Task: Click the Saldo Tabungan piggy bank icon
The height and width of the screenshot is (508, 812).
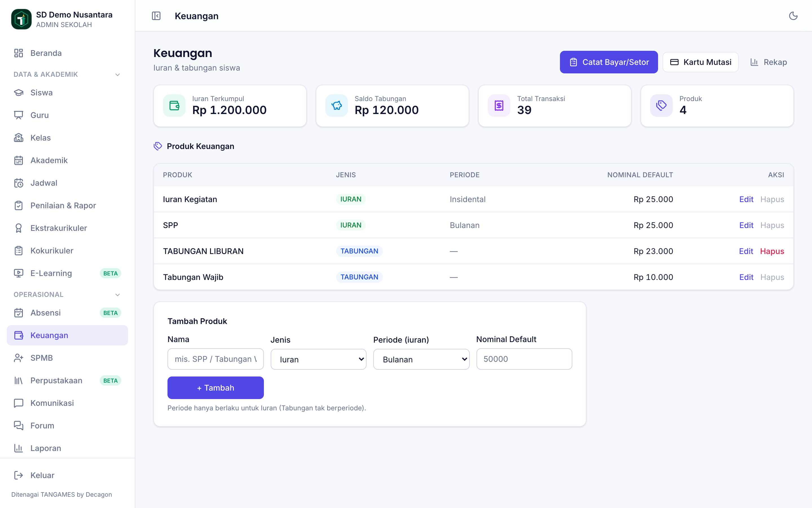Action: [x=337, y=106]
